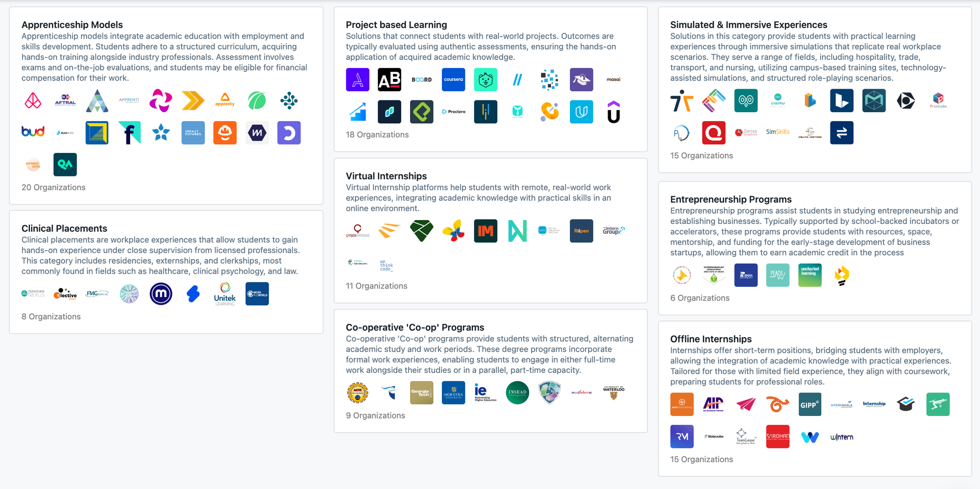Screen dimensions: 980x489
Task: Select the green INSEAD circle logo
Action: pos(517,392)
